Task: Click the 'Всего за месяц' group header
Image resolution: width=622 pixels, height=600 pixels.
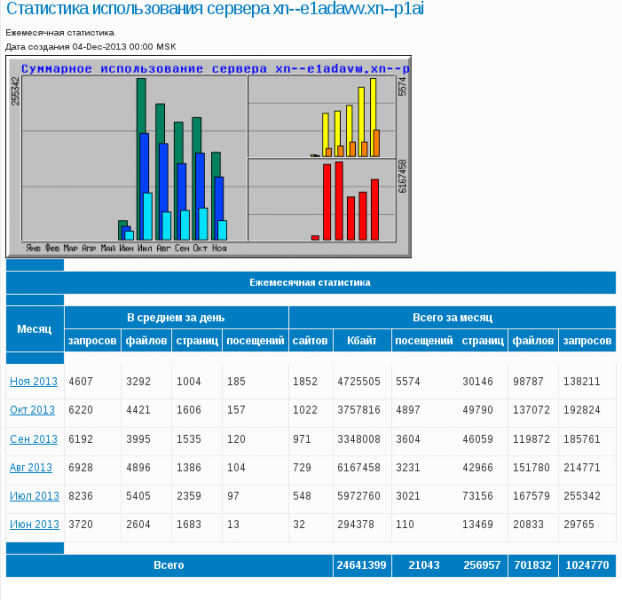Action: (x=452, y=317)
